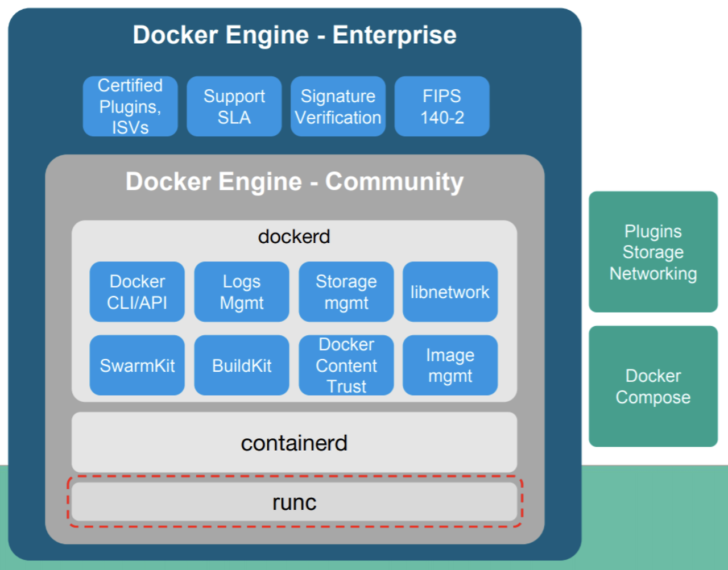Click the Signature Verification box

click(x=338, y=106)
